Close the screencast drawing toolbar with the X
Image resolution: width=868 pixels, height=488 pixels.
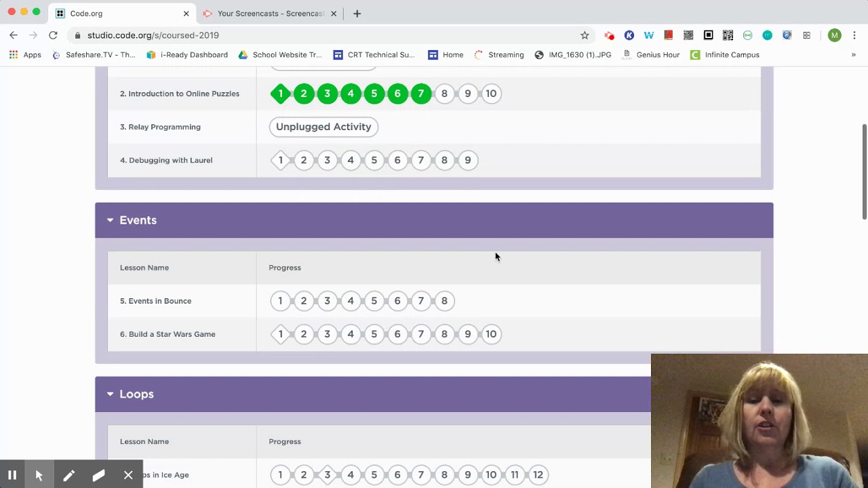pos(128,476)
